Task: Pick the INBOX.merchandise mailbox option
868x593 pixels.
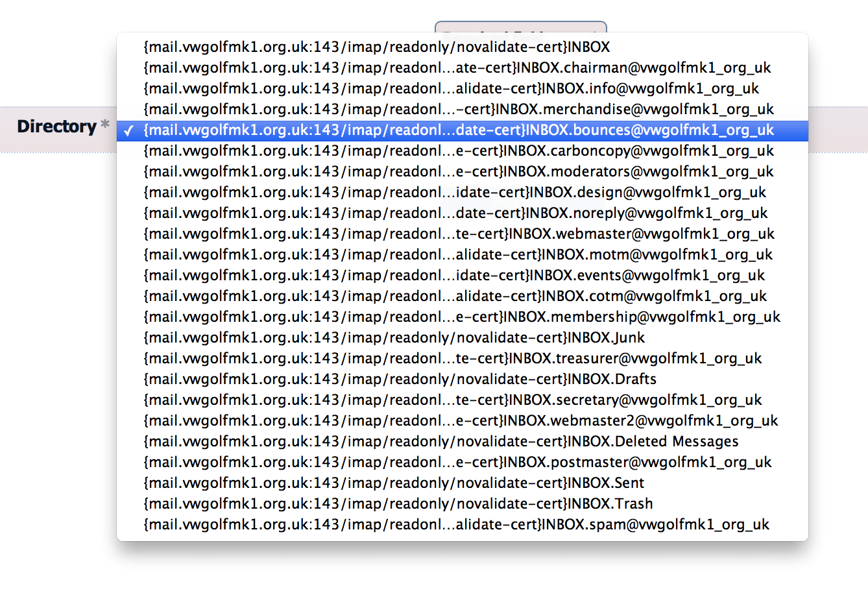Action: (459, 109)
